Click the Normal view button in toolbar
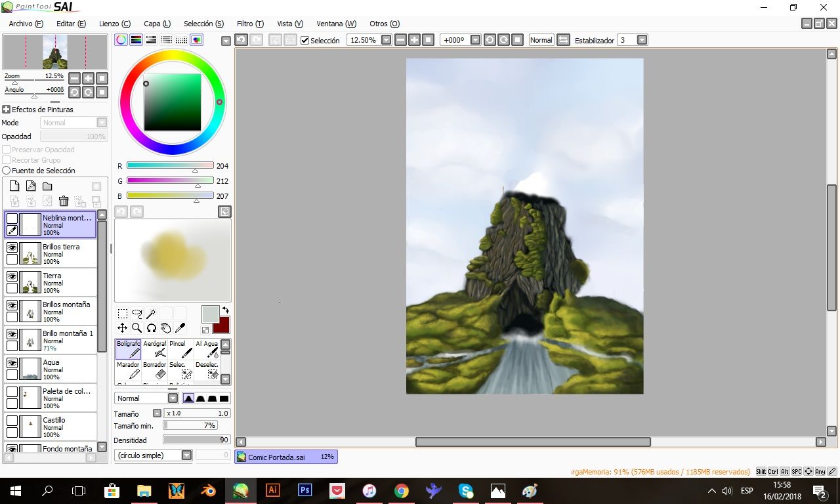Viewport: 840px width, 504px height. point(541,40)
